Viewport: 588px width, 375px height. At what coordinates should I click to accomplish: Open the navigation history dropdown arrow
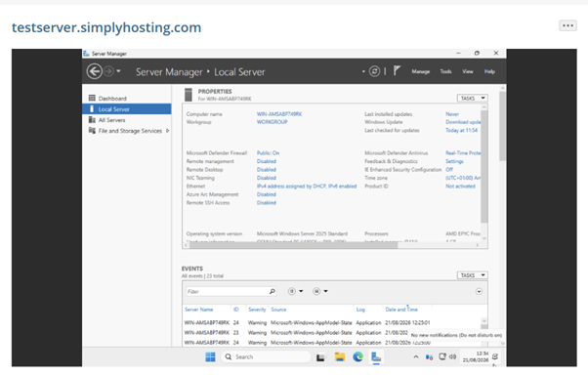pos(118,71)
